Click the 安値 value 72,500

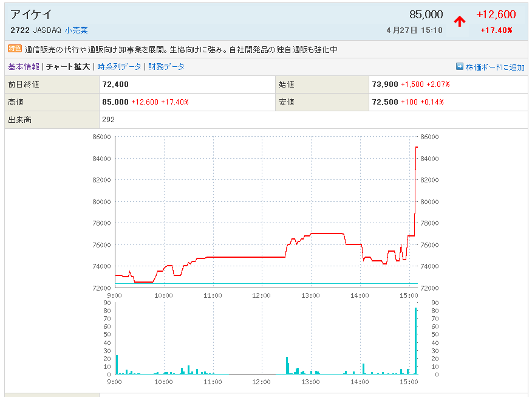point(384,102)
